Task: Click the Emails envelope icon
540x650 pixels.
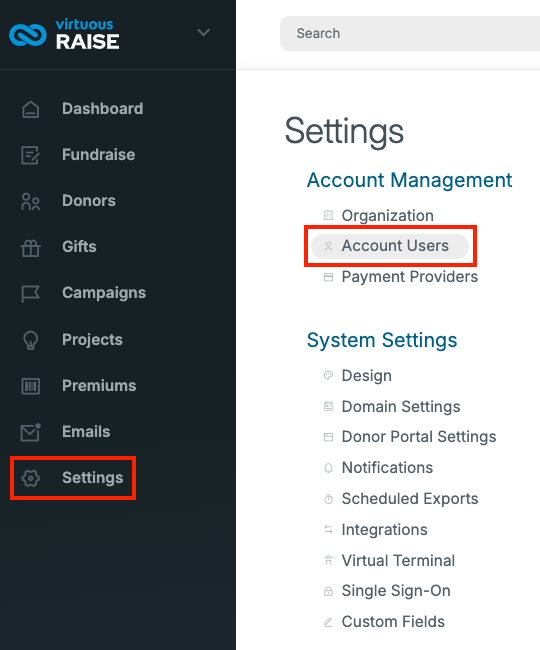Action: point(31,432)
